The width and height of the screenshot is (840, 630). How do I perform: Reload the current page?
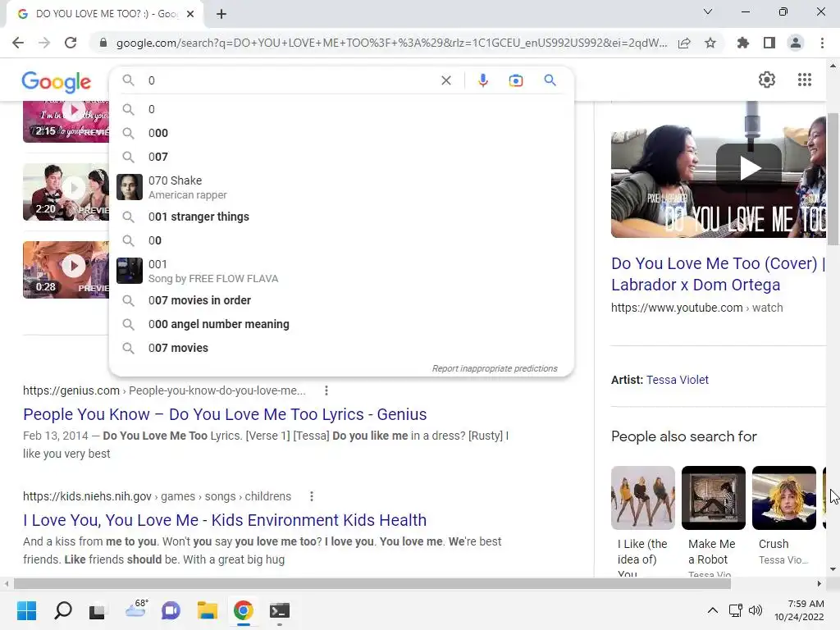[x=71, y=43]
